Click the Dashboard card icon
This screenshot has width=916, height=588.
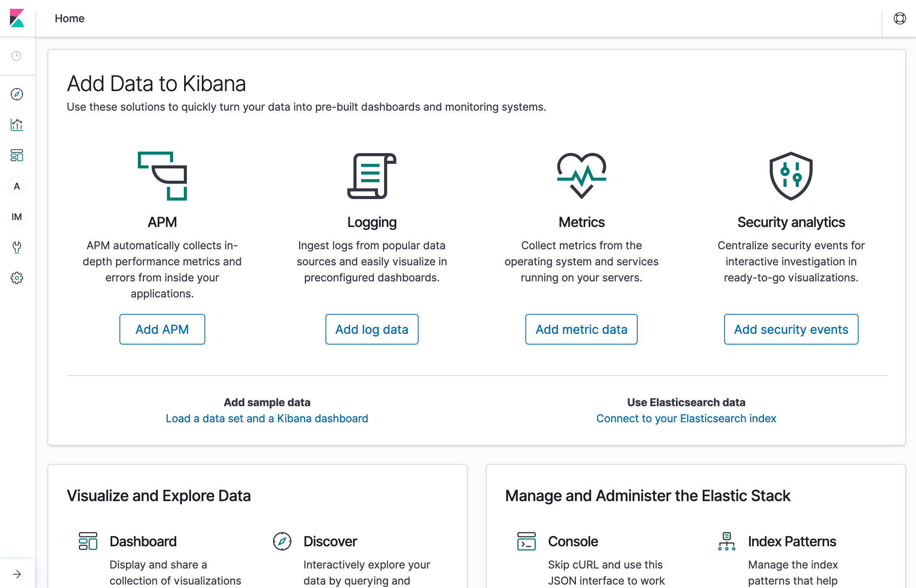[x=88, y=541]
